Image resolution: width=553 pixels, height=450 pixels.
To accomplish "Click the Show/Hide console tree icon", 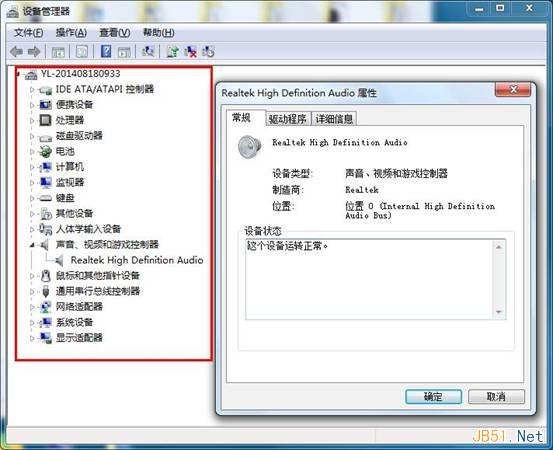I will (58, 52).
